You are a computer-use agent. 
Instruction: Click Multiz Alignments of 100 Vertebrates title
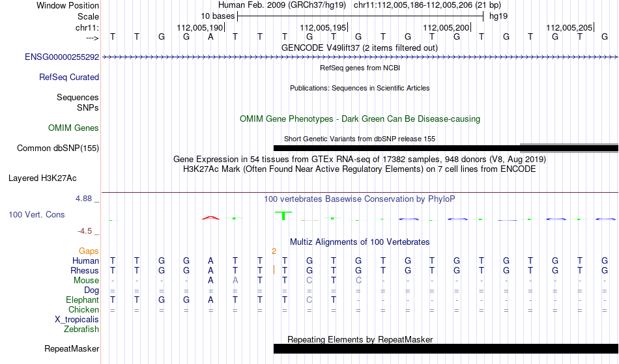[x=360, y=242]
